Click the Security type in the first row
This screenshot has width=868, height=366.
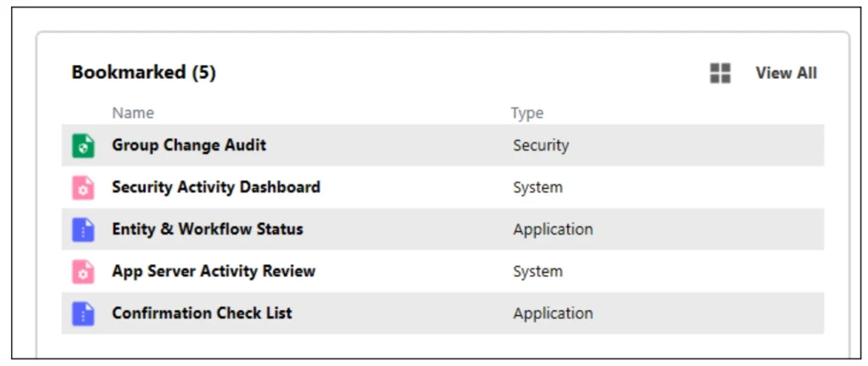(541, 146)
